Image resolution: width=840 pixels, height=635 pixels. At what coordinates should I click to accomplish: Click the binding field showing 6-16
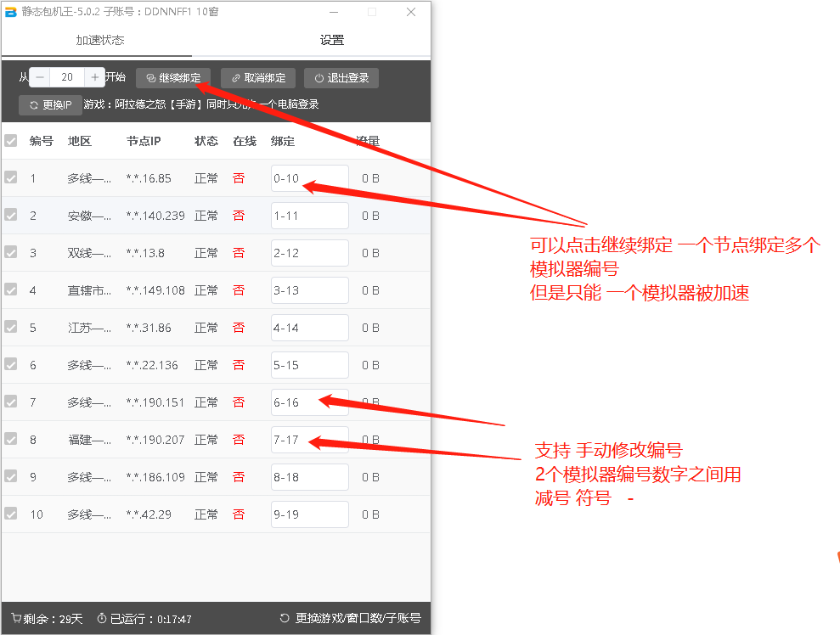(x=309, y=402)
